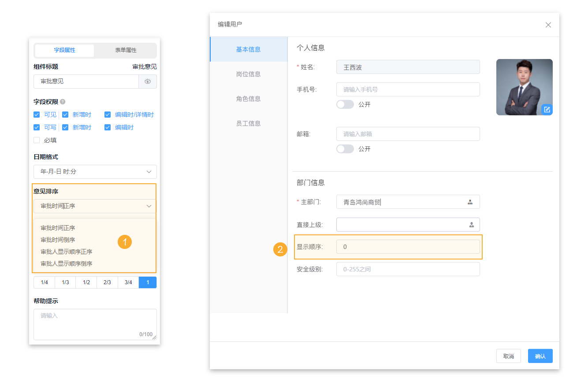Click the 确认 button
This screenshot has width=588, height=382.
[x=540, y=356]
